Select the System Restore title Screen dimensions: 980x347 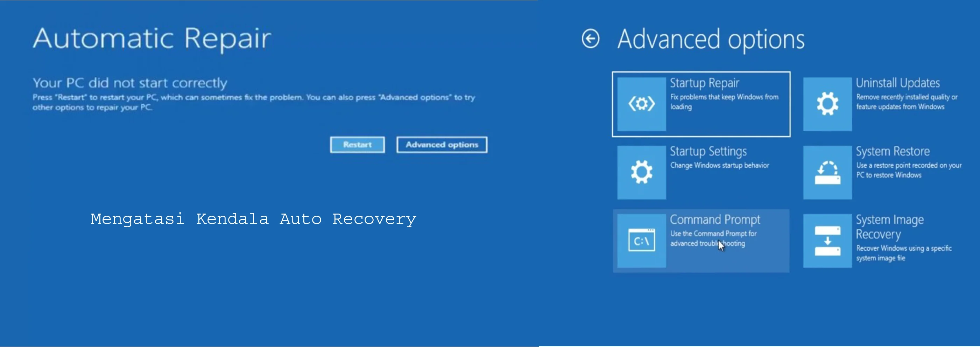pyautogui.click(x=893, y=152)
